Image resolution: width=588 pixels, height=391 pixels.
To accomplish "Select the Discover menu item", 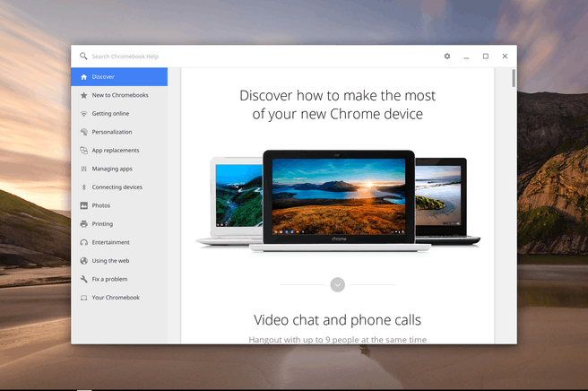I will [x=119, y=77].
